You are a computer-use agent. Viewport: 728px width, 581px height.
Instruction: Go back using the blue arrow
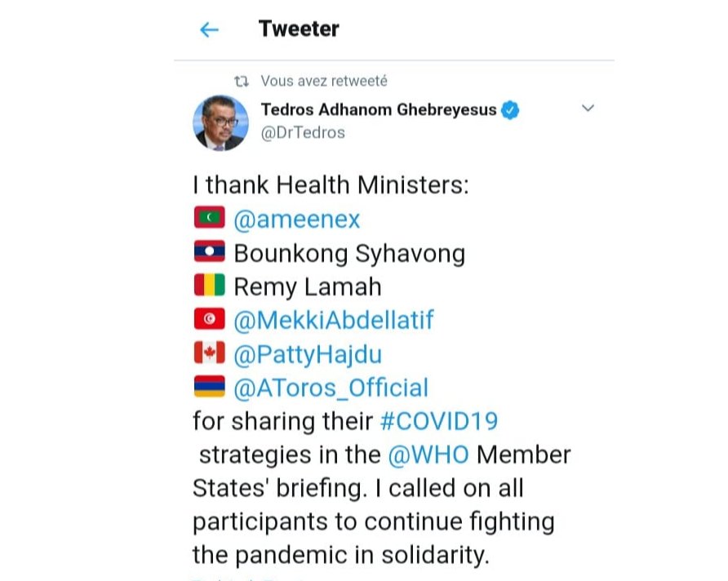(x=210, y=30)
